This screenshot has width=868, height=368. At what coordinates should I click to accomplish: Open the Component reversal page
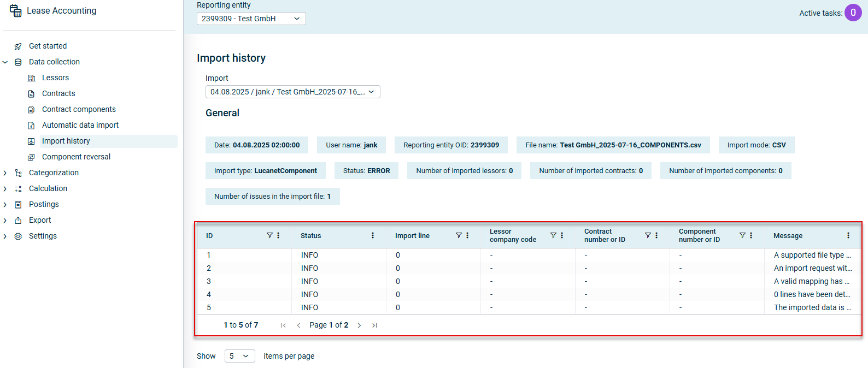[76, 157]
